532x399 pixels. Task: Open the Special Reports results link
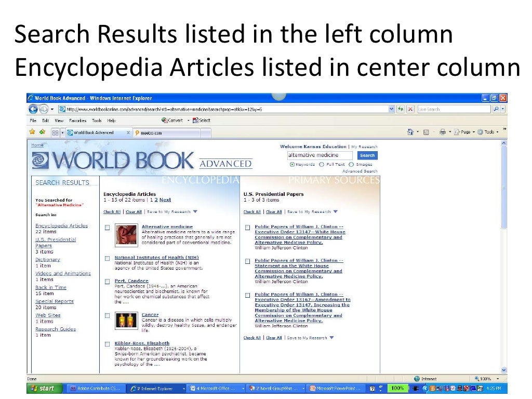tap(54, 301)
